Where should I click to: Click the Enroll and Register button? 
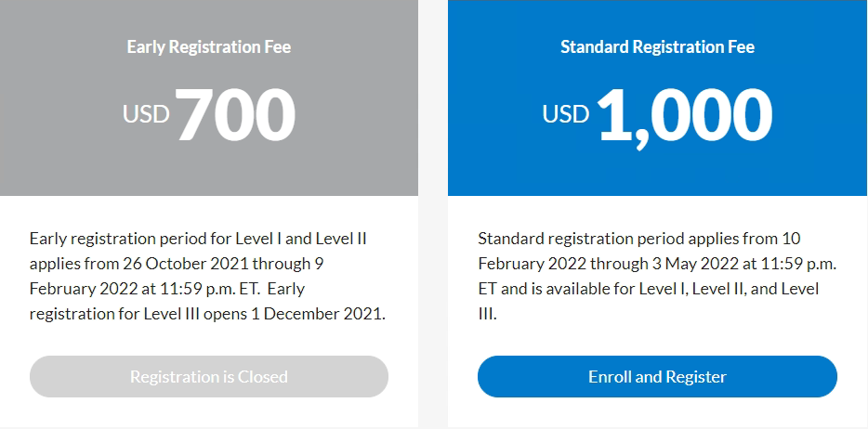click(x=657, y=377)
